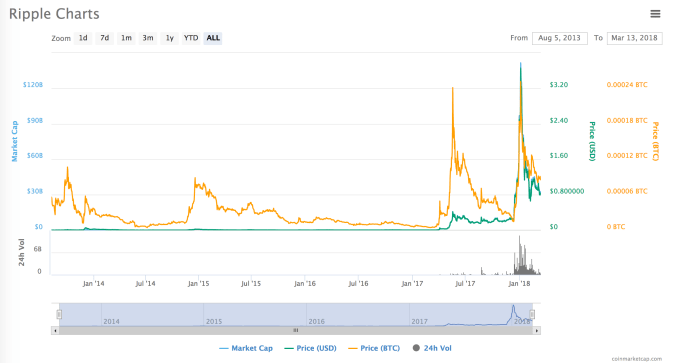Click the Jul '14 x-axis label

(145, 284)
